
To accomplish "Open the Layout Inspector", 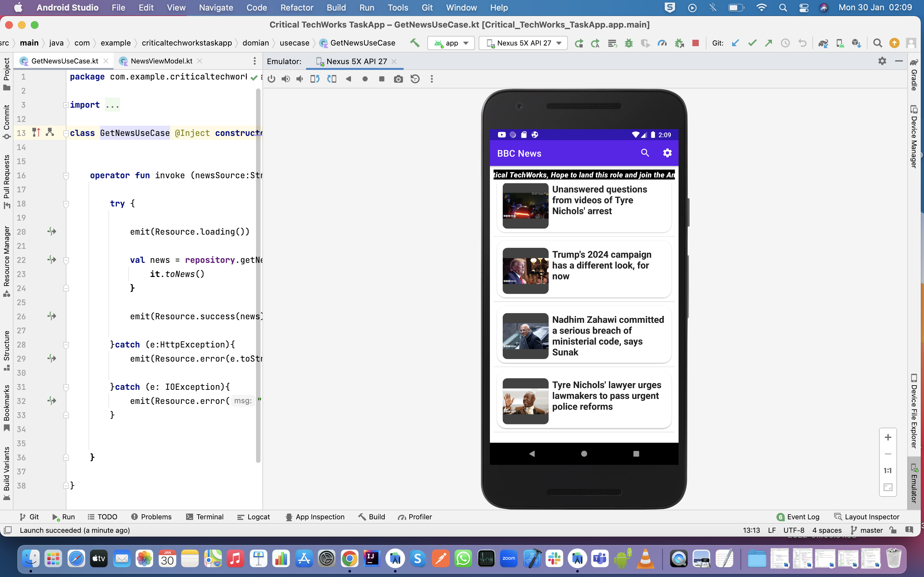I will (872, 517).
